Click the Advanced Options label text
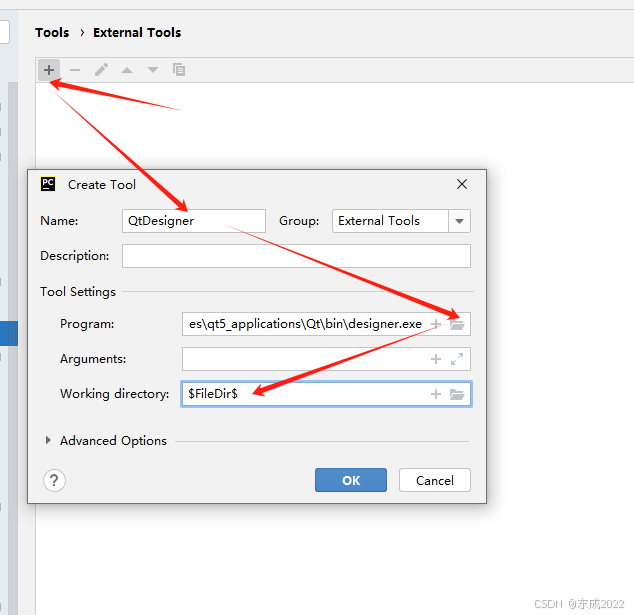The height and width of the screenshot is (615, 634). (114, 441)
